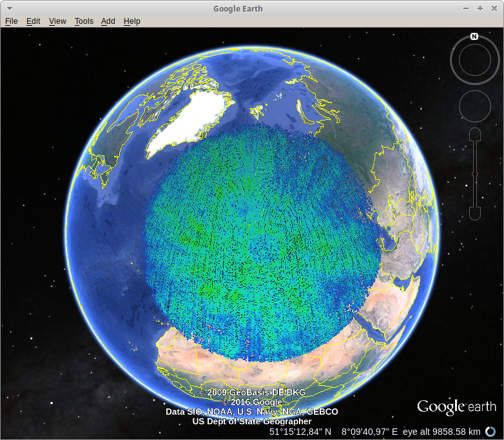Minimize the Google Earth window
Viewport: 504px width, 440px height.
coord(466,8)
